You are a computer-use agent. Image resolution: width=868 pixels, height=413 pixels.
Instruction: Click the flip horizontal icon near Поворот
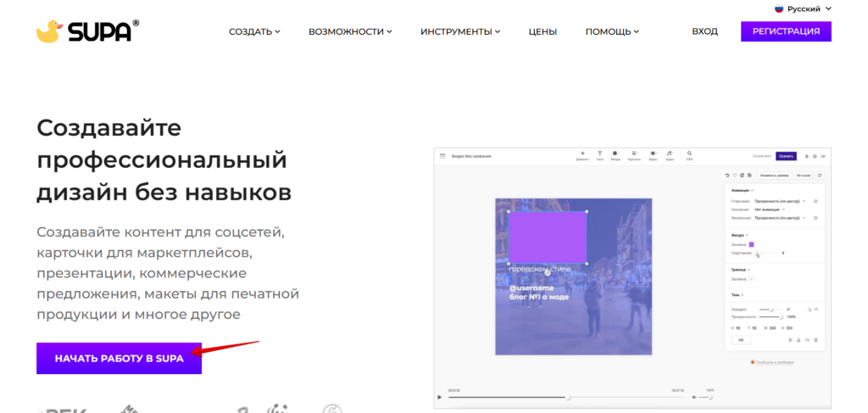pyautogui.click(x=810, y=310)
